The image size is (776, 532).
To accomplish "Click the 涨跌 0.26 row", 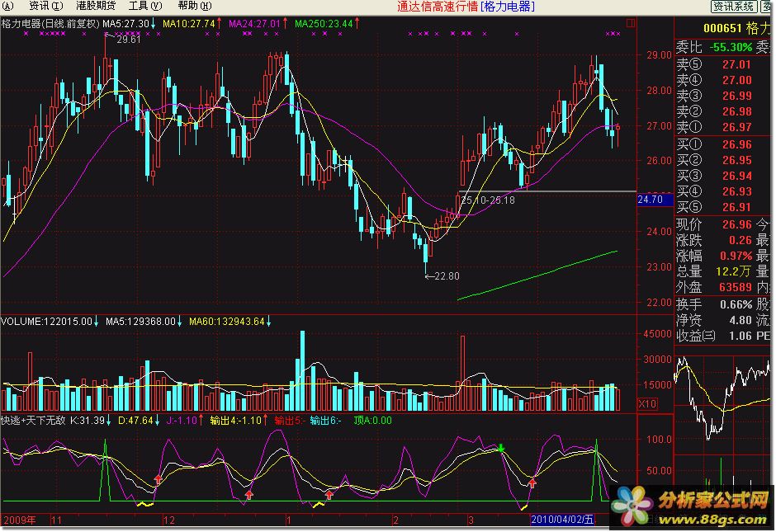I will click(x=713, y=240).
